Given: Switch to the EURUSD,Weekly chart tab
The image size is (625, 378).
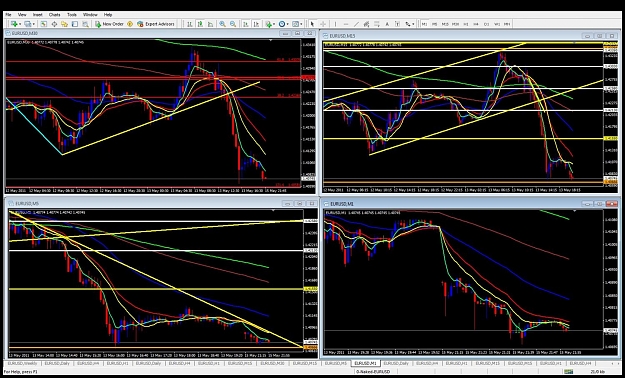Looking at the screenshot, I should (x=23, y=363).
